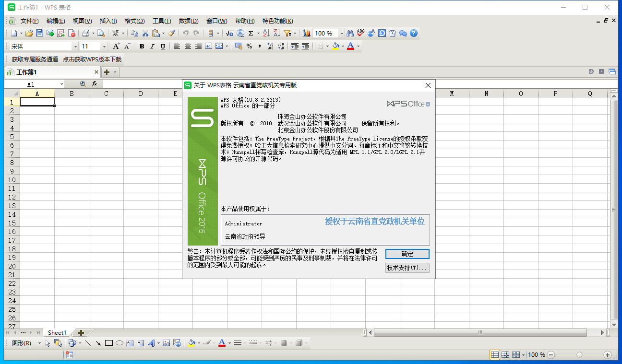Select the rectangle drawing tool
This screenshot has height=364, width=622.
pos(109,343)
